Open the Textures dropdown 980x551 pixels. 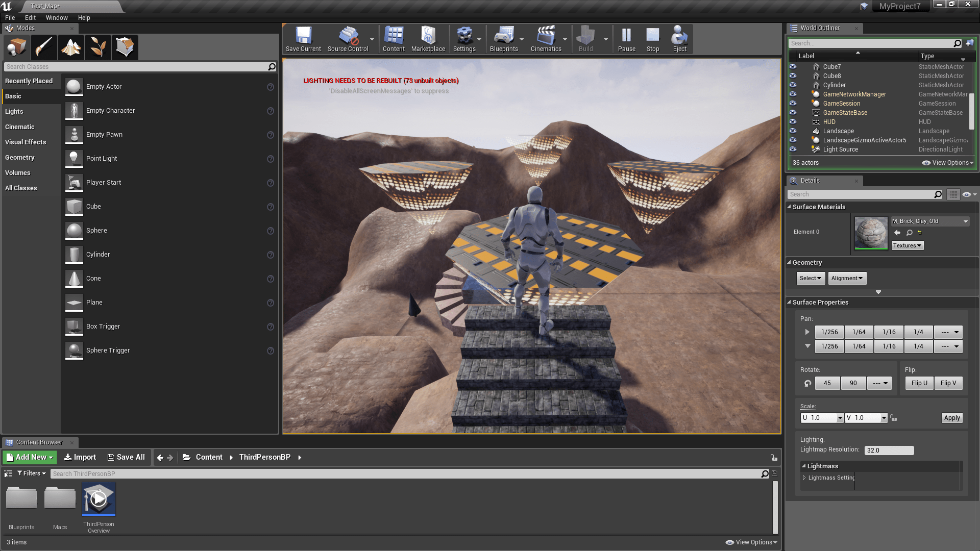coord(907,246)
